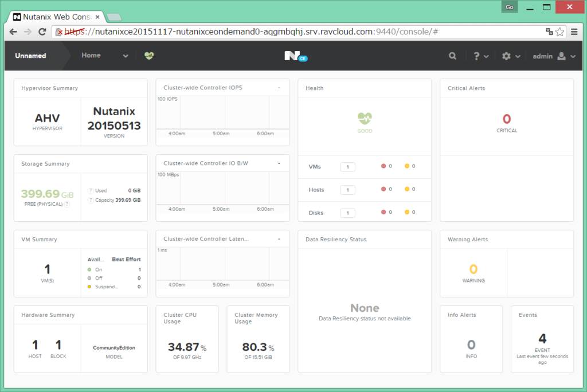Screen dimensions: 587x392
Task: Click red critical indicator in Disks row
Action: 383,212
